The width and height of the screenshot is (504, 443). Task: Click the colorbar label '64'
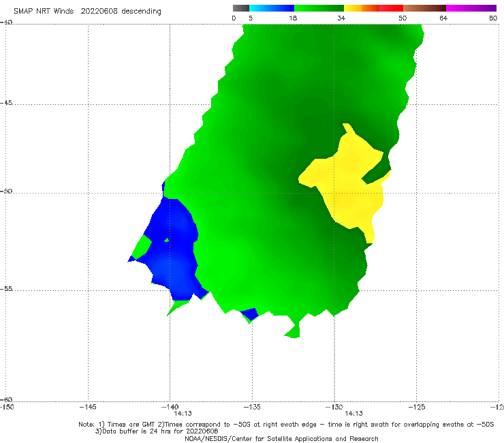point(443,18)
